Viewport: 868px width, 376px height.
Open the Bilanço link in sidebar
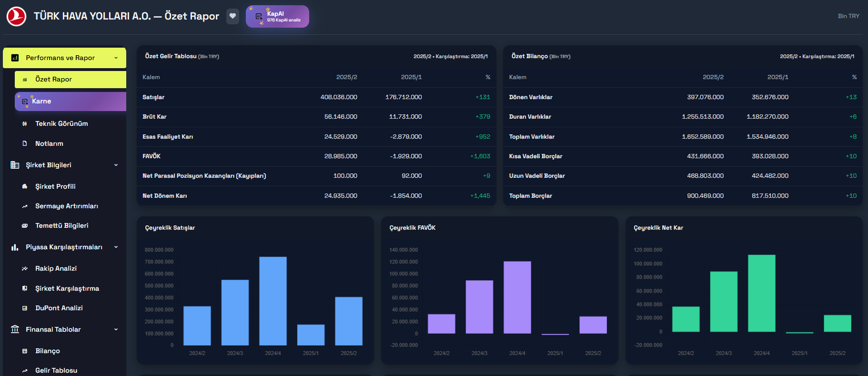click(48, 351)
